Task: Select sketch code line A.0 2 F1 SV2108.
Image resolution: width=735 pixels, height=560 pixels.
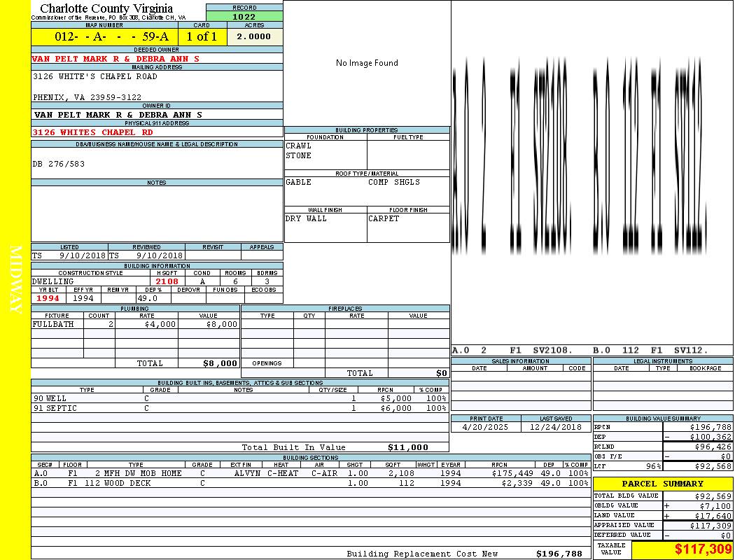Action: pos(512,351)
